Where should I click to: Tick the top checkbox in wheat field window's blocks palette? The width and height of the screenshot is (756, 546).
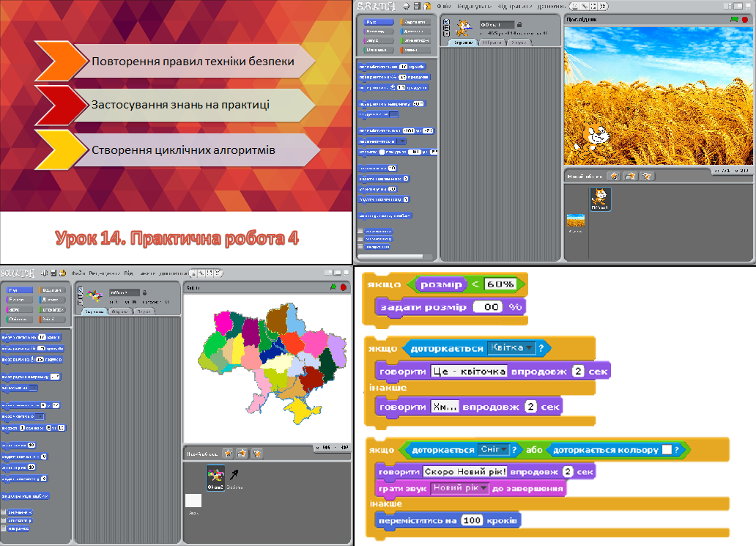360,230
